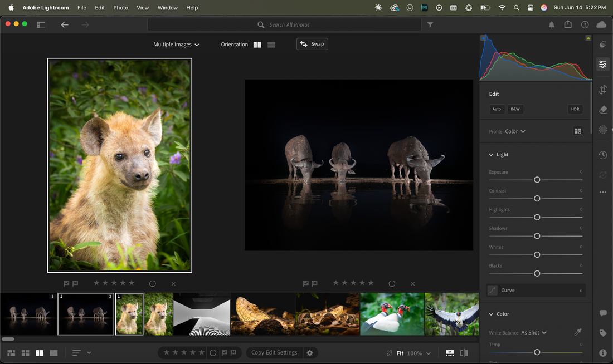Switch to Detail single-photo view
Screen dimensions: 613x364
[54, 353]
